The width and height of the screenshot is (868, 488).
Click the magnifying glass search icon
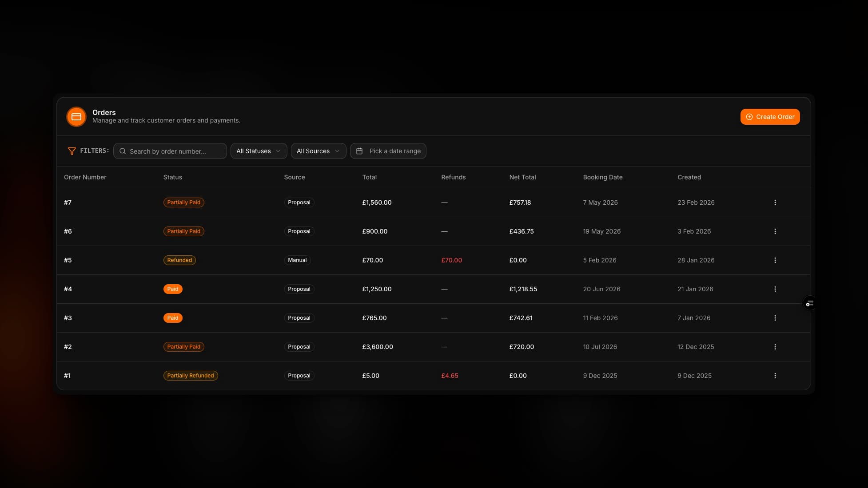pos(122,151)
